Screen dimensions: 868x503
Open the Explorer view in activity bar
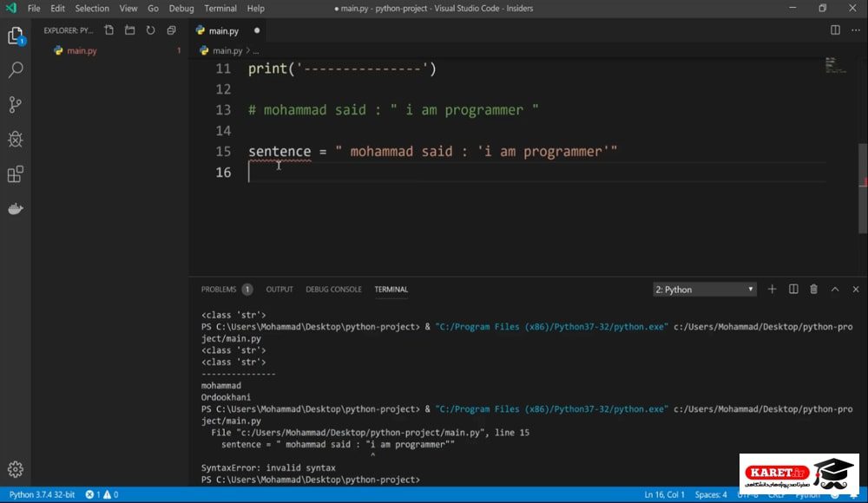pos(16,36)
